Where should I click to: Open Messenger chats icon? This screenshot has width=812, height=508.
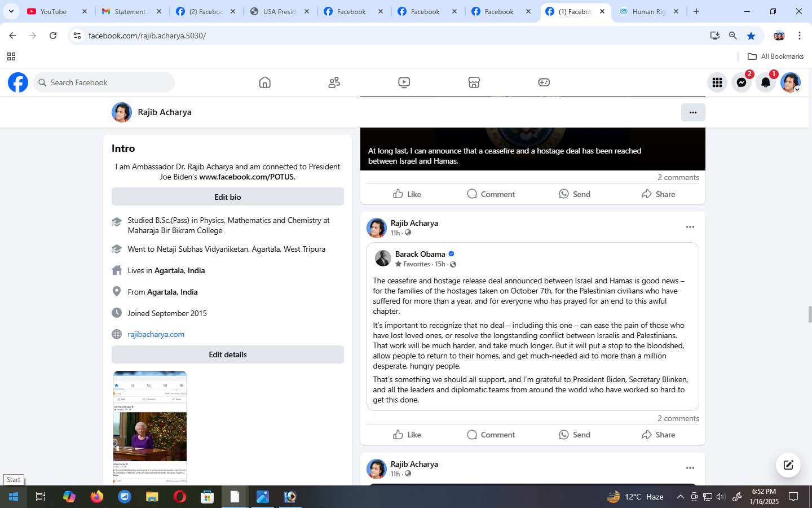coord(742,82)
